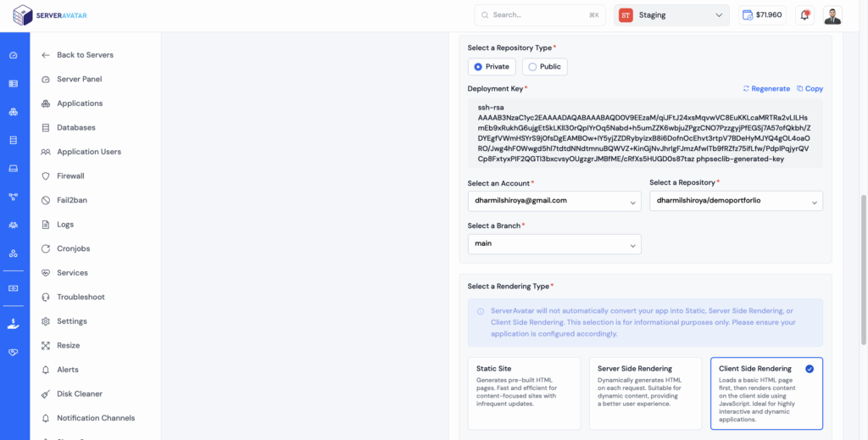Open the notifications bell icon
This screenshot has height=440, width=868.
[x=804, y=15]
